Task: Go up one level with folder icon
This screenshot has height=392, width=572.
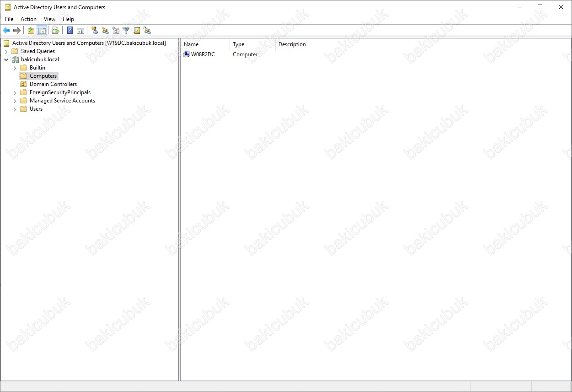Action: (x=31, y=31)
